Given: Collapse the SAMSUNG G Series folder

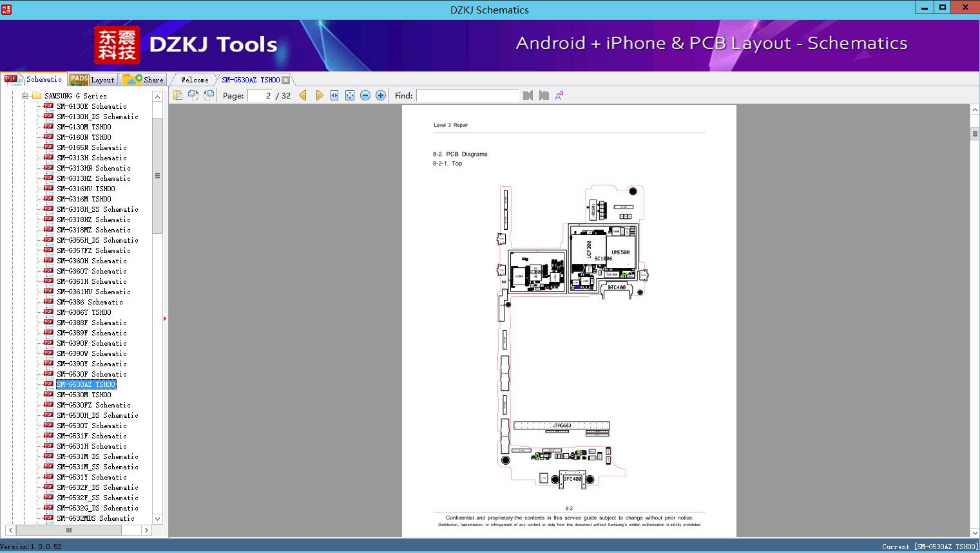Looking at the screenshot, I should click(x=24, y=96).
